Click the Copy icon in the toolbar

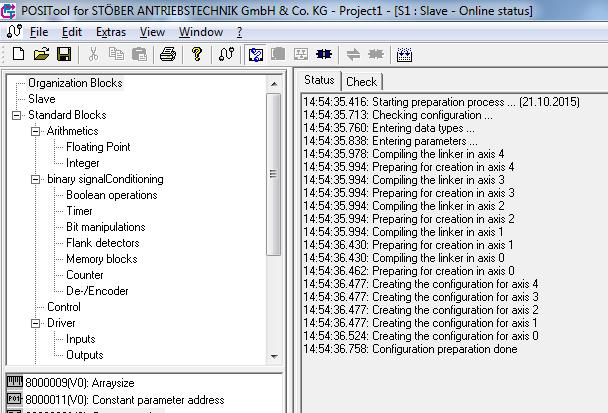(116, 54)
